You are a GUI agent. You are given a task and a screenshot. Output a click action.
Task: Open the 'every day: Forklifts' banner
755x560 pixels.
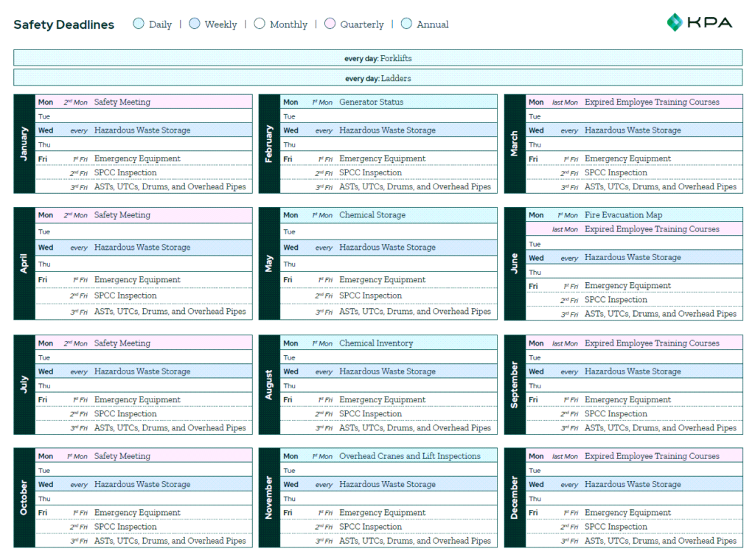coord(377,57)
